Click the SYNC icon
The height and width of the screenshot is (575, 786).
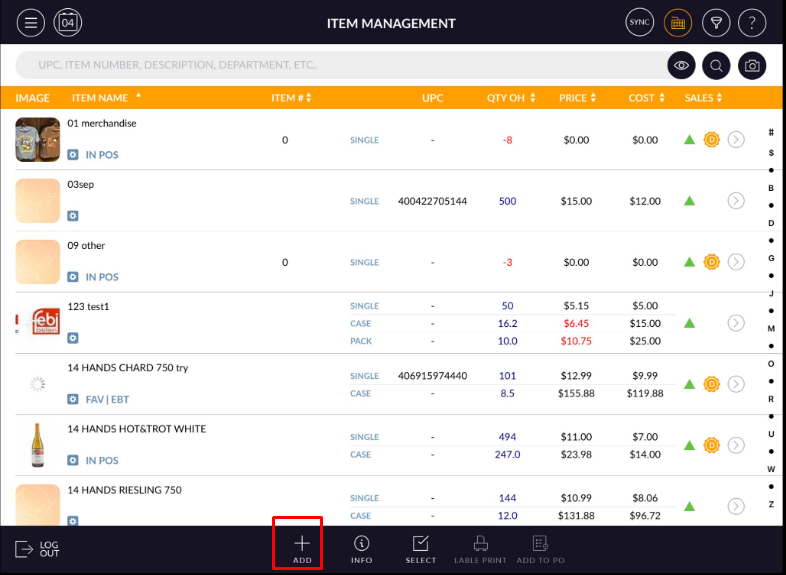639,22
